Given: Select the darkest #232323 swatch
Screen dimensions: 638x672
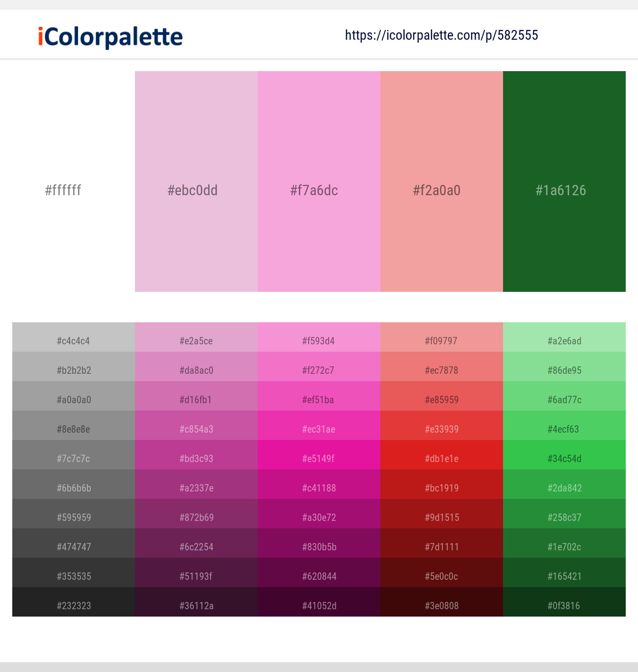Looking at the screenshot, I should (x=73, y=606).
